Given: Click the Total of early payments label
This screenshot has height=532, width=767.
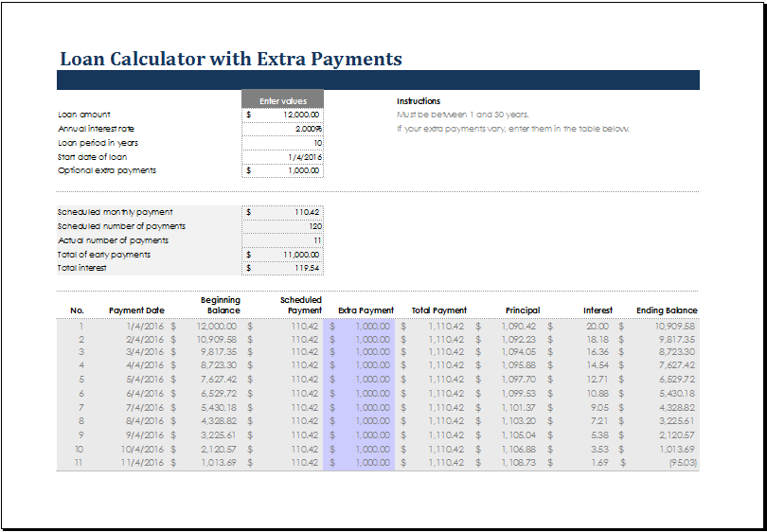Looking at the screenshot, I should pos(104,255).
